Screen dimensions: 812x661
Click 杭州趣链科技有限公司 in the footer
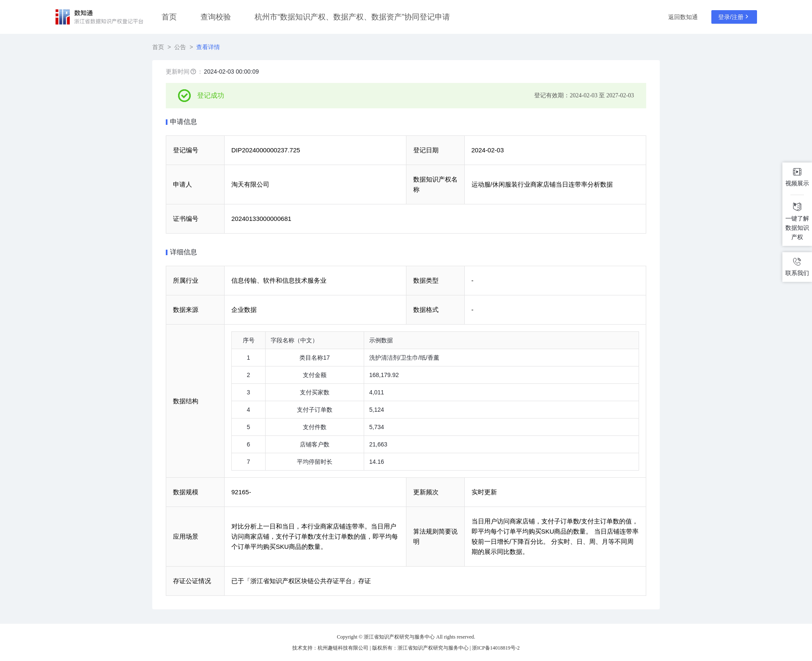coord(343,648)
